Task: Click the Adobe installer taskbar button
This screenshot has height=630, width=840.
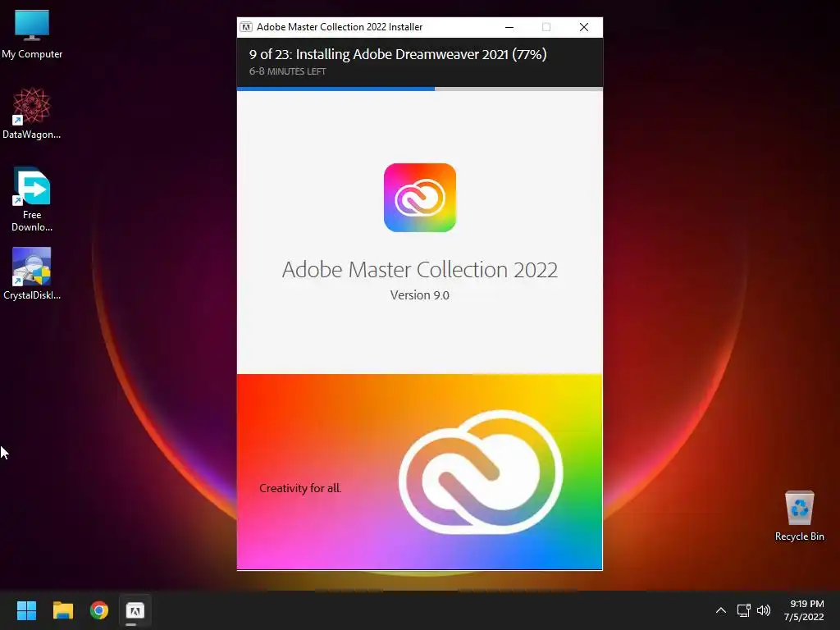Action: (x=135, y=610)
